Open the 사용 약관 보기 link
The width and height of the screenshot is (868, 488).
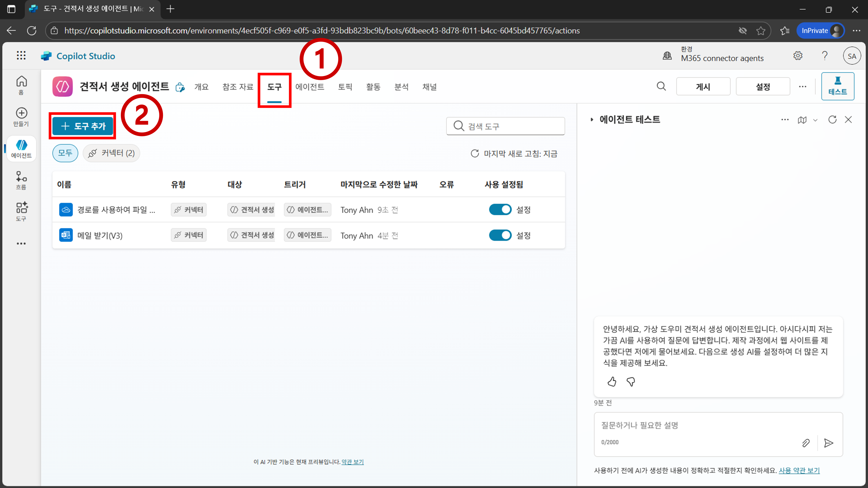coord(799,470)
